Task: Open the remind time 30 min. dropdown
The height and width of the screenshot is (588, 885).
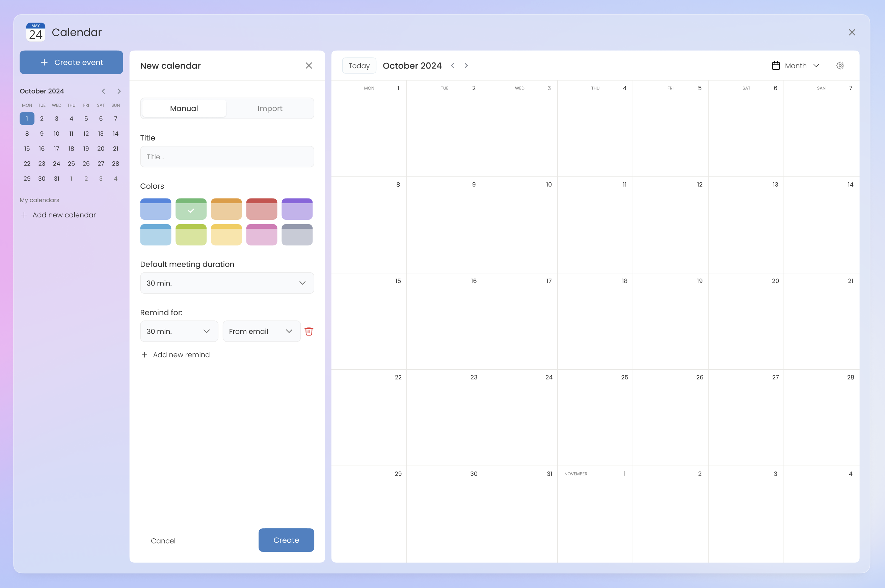Action: [x=179, y=331]
